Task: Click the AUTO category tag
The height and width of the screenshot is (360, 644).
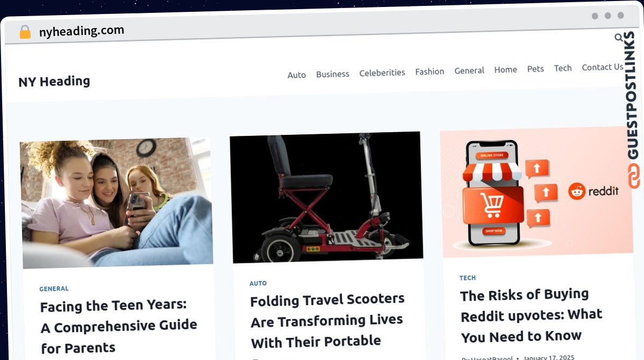Action: 258,283
